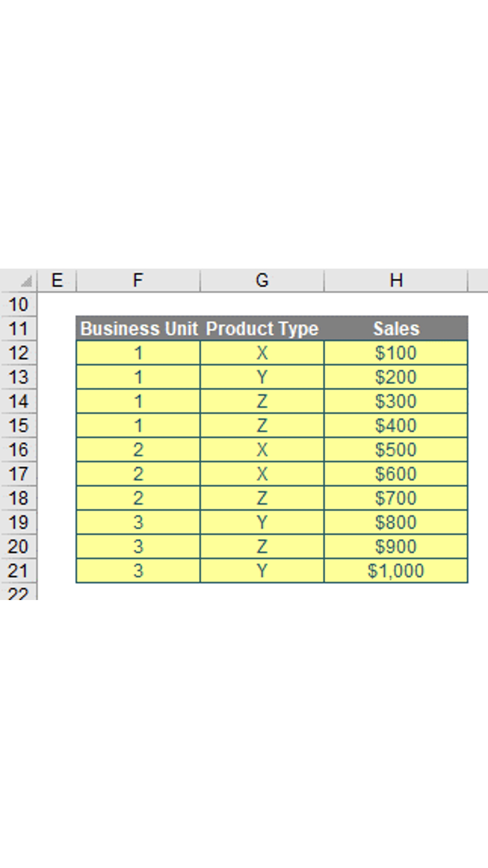Click Business Unit cell in row 19
Image resolution: width=488 pixels, height=868 pixels.
pos(138,522)
